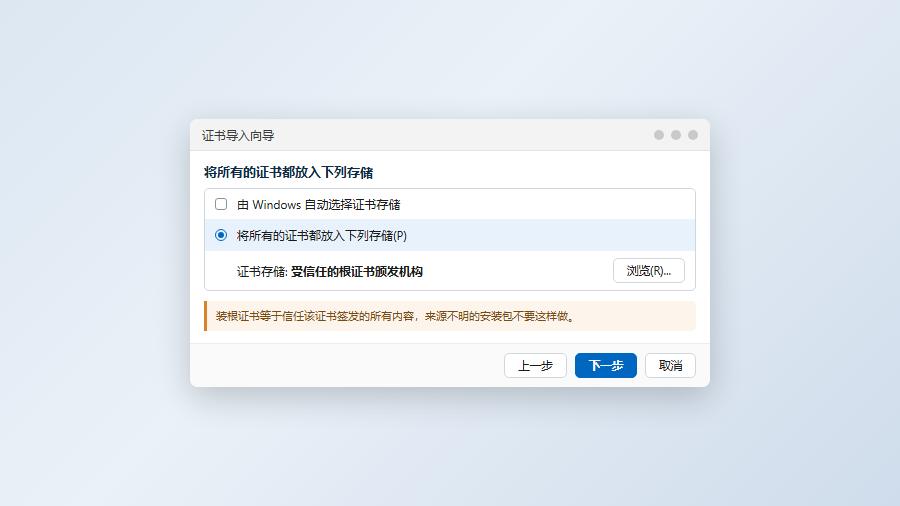
Task: Proceed with 下一步 button
Action: [606, 365]
